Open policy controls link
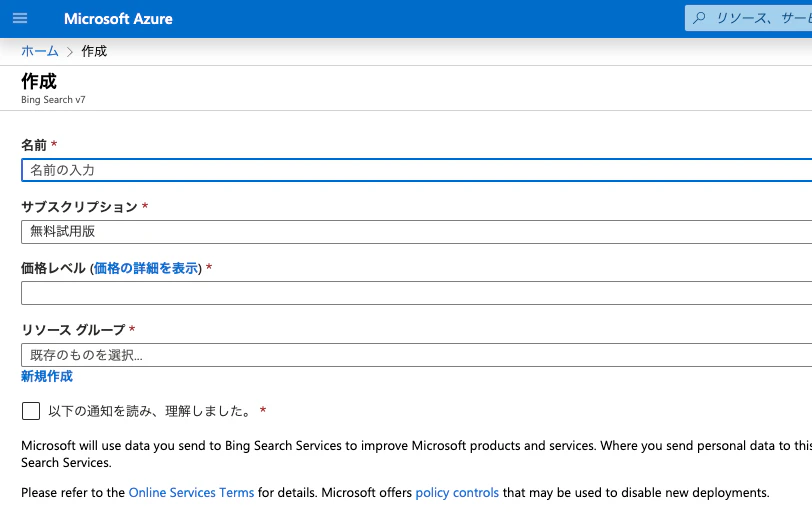The height and width of the screenshot is (518, 812). click(x=457, y=493)
